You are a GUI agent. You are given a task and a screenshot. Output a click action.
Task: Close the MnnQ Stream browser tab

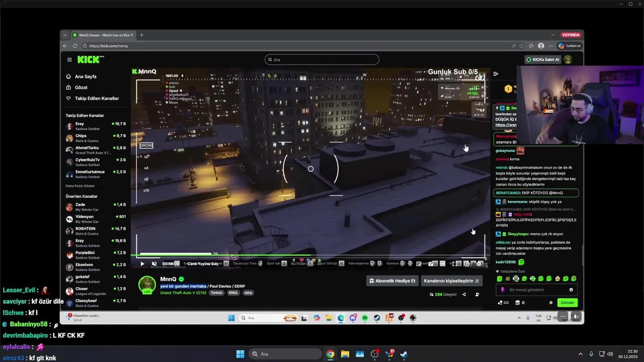coord(132,35)
